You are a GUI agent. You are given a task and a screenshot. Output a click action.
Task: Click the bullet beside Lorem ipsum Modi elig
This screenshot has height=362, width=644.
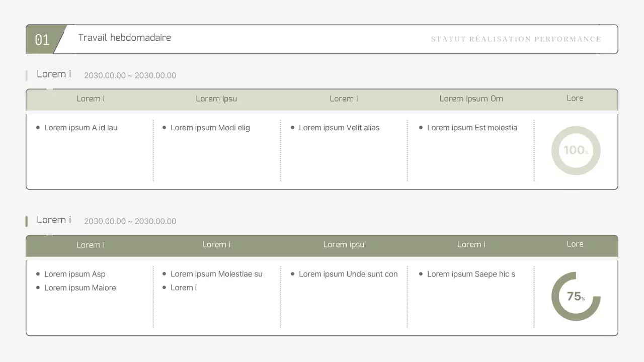click(164, 127)
